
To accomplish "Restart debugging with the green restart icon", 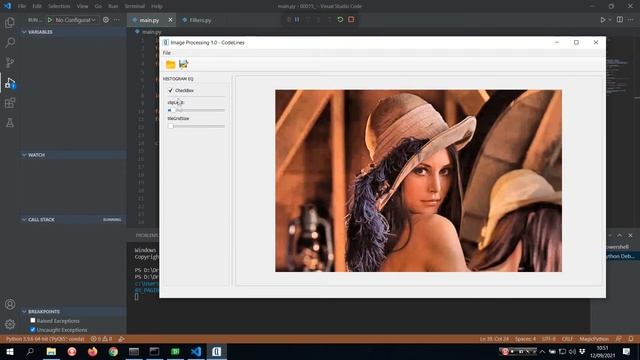I will (x=340, y=20).
